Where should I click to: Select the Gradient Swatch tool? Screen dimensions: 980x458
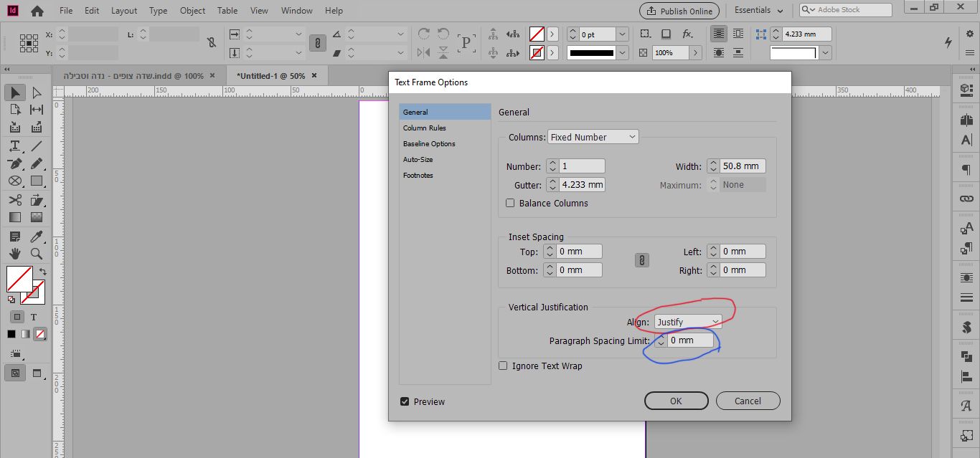tap(15, 217)
